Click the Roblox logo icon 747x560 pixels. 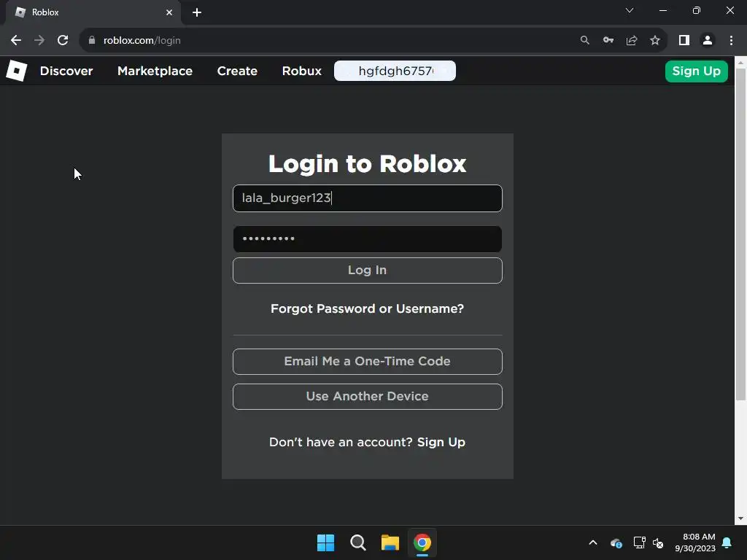pos(17,71)
